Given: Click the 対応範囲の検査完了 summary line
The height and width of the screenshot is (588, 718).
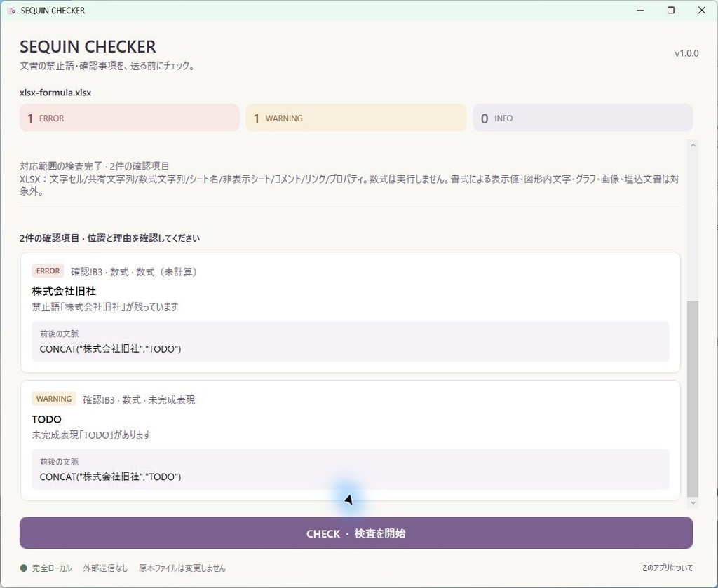Looking at the screenshot, I should tap(95, 166).
